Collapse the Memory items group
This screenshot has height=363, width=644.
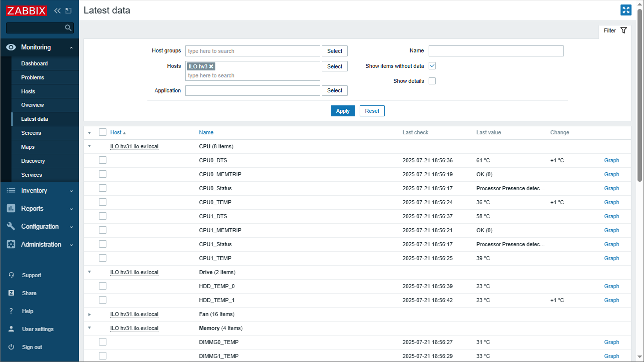(89, 328)
